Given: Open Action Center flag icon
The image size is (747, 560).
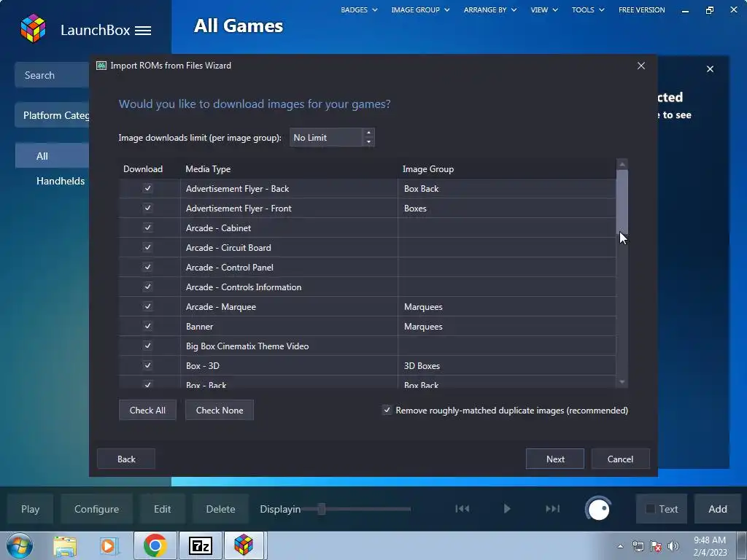Looking at the screenshot, I should (x=656, y=546).
